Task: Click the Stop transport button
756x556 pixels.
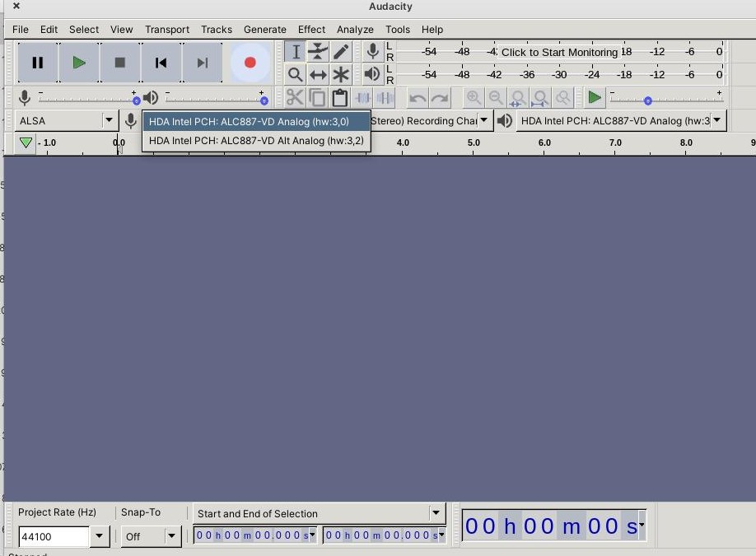Action: (120, 63)
